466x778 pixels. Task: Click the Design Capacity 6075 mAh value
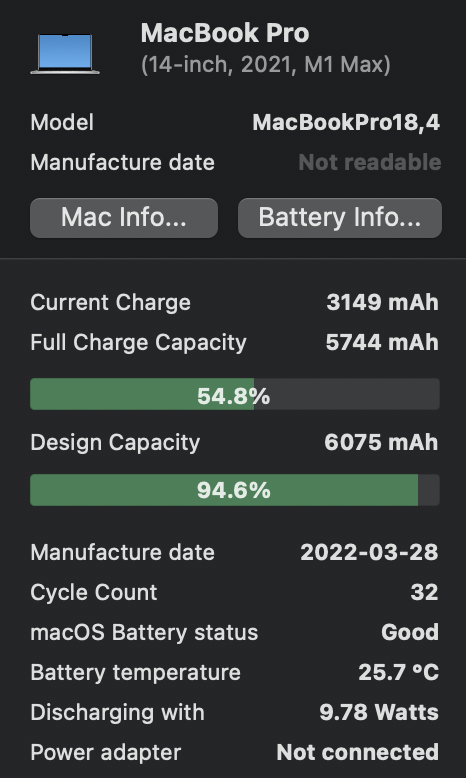point(381,442)
